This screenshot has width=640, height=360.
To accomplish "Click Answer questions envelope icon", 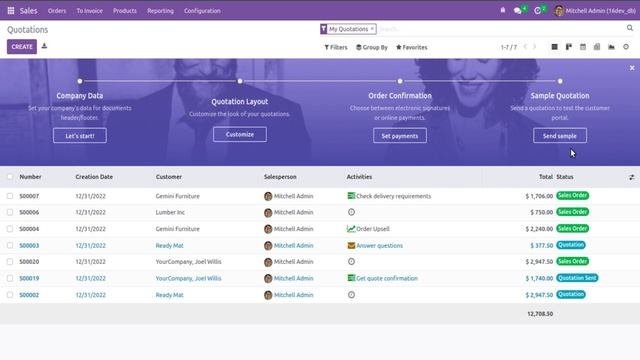I will pos(351,246).
